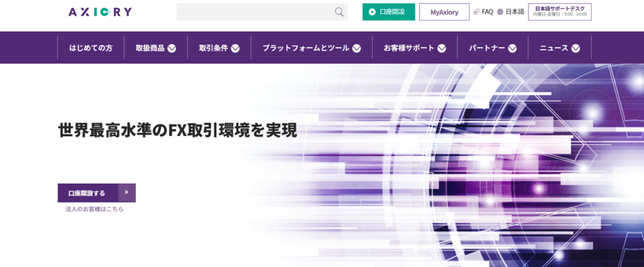Open the ニュース menu
Image resolution: width=644 pixels, height=267 pixels.
pyautogui.click(x=554, y=48)
